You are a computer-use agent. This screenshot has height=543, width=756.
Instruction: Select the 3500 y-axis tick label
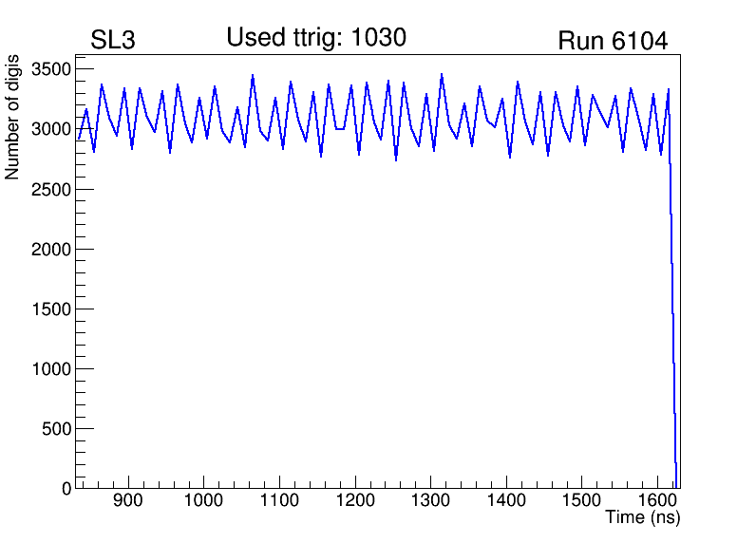[49, 69]
